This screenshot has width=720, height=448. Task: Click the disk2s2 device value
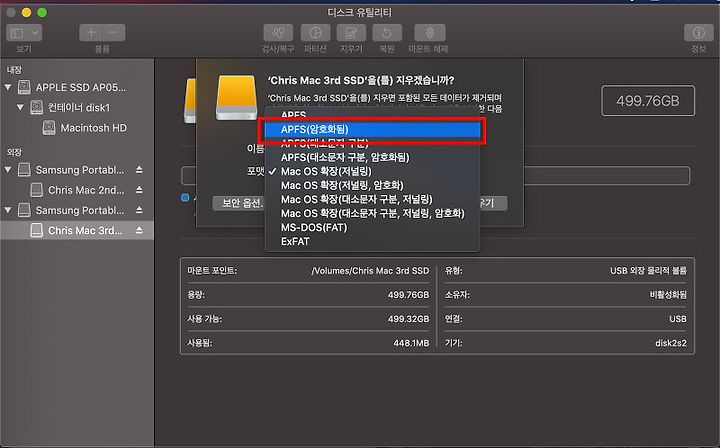pyautogui.click(x=671, y=343)
